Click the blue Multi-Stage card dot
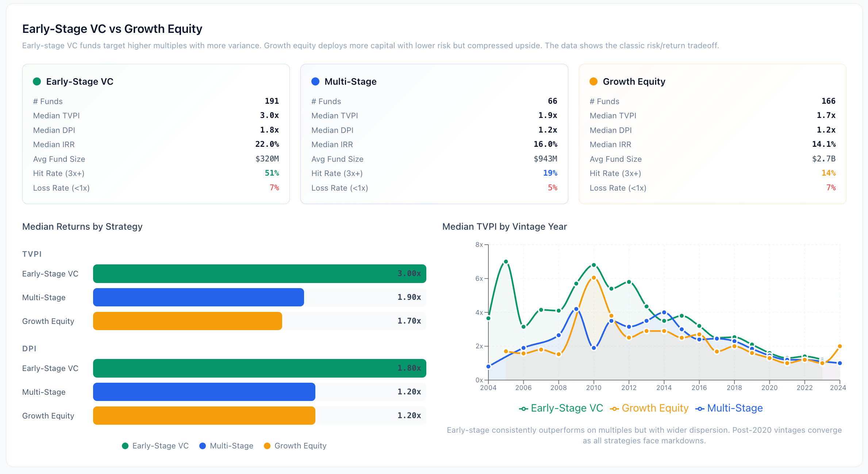 tap(315, 81)
